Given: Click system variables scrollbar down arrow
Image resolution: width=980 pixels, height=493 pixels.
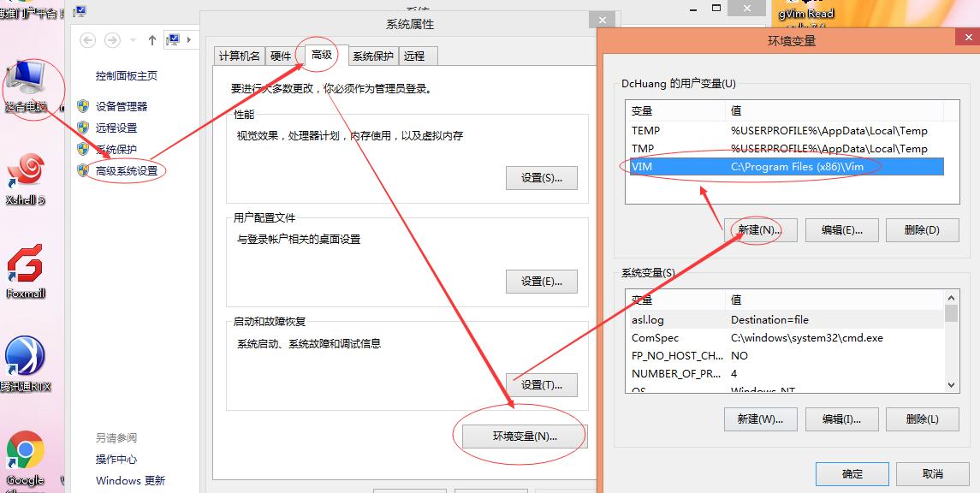Looking at the screenshot, I should 952,385.
